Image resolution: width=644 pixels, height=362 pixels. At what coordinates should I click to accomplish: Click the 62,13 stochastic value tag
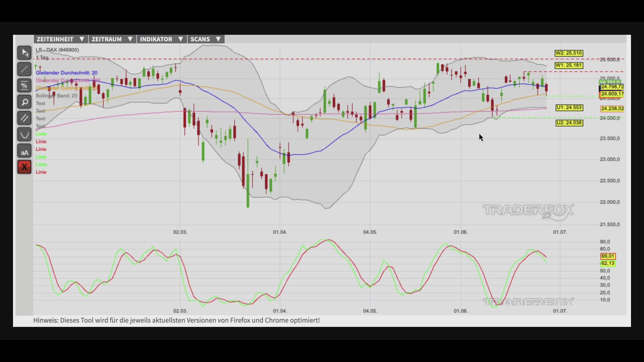click(x=608, y=263)
